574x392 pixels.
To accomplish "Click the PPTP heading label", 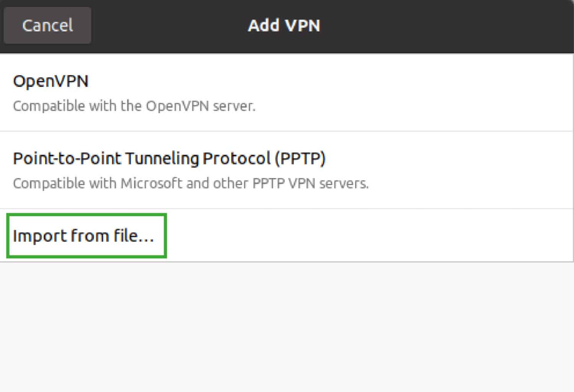I will [170, 158].
